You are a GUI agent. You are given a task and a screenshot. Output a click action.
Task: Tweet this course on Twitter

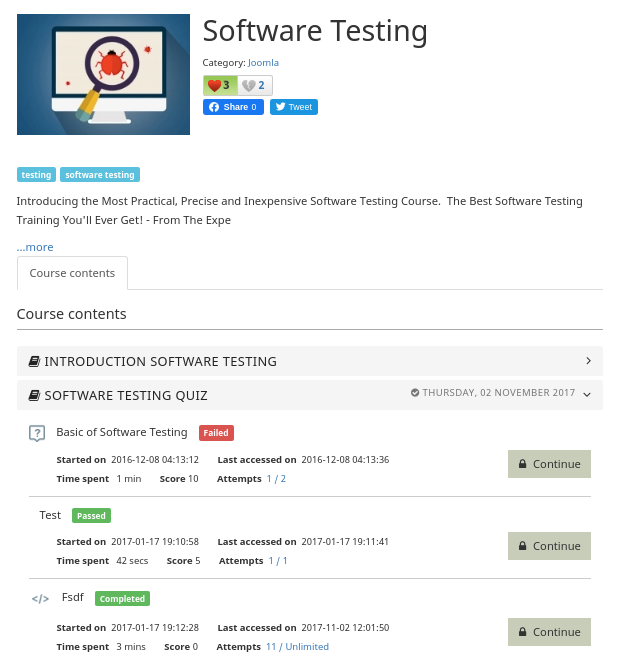[x=294, y=107]
